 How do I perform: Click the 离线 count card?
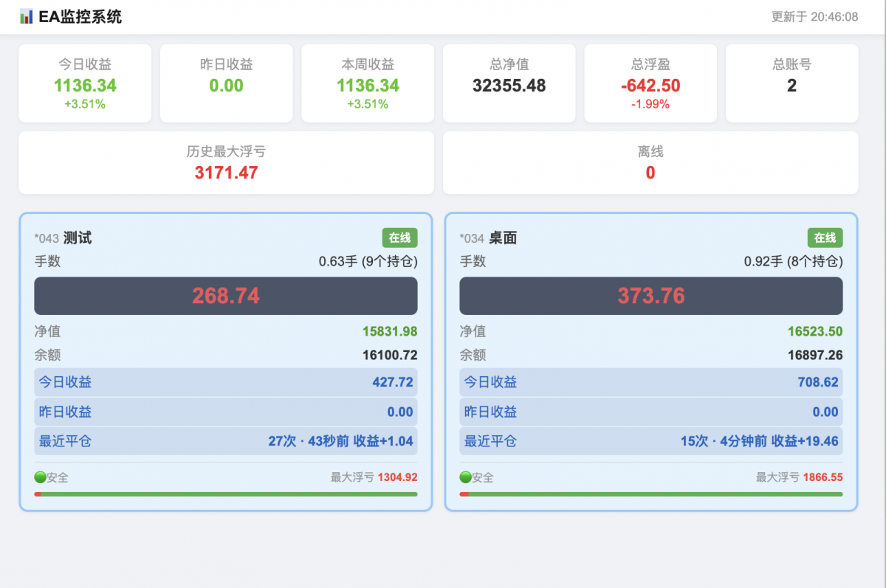pos(650,163)
